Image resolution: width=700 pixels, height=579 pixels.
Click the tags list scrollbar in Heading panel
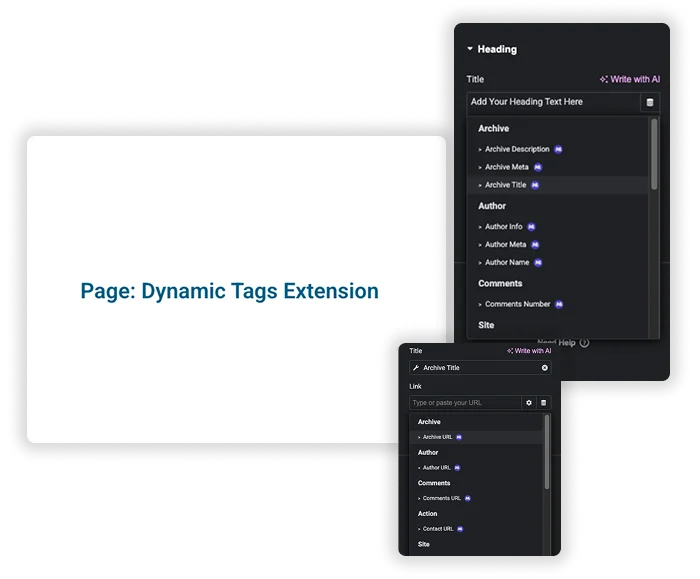coord(654,154)
